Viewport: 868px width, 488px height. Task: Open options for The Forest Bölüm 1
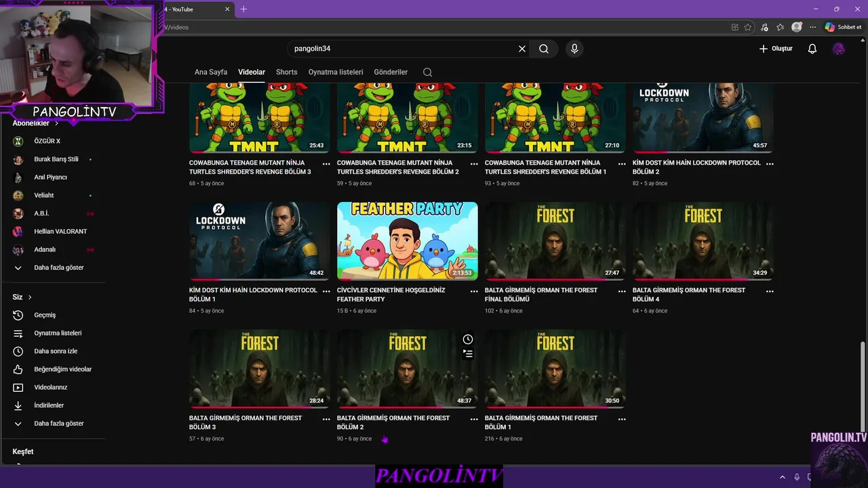tap(622, 420)
